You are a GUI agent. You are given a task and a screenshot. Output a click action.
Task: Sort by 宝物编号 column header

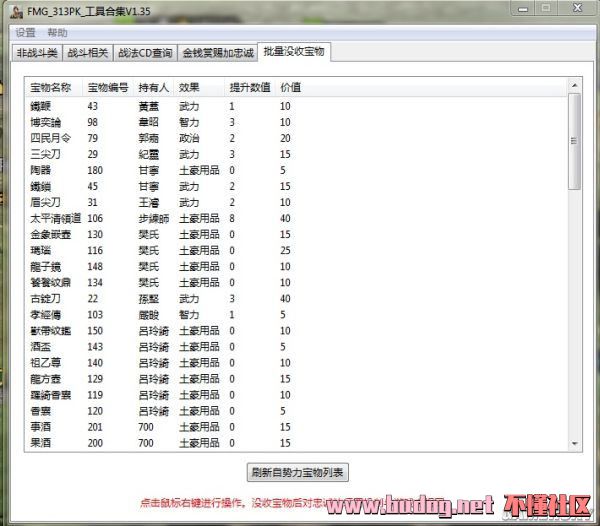click(x=108, y=88)
